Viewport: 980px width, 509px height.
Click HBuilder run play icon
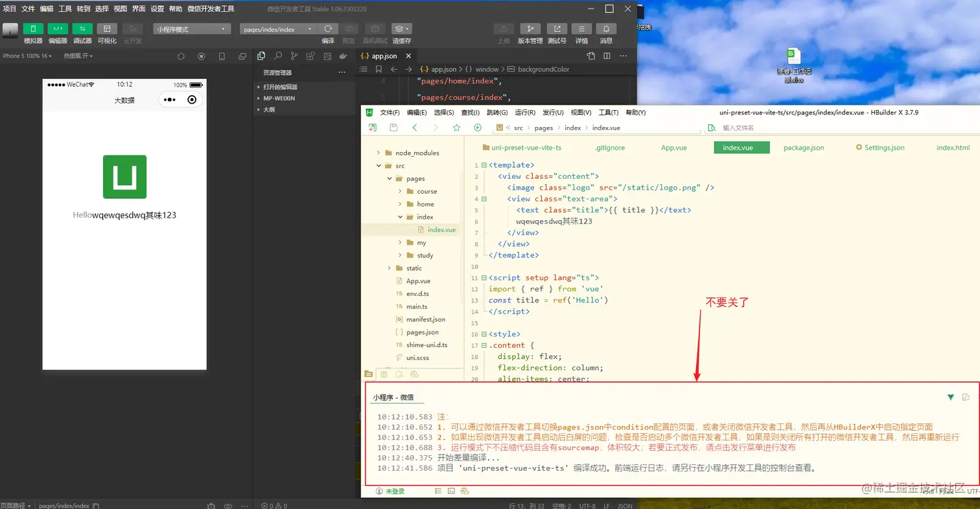[478, 128]
